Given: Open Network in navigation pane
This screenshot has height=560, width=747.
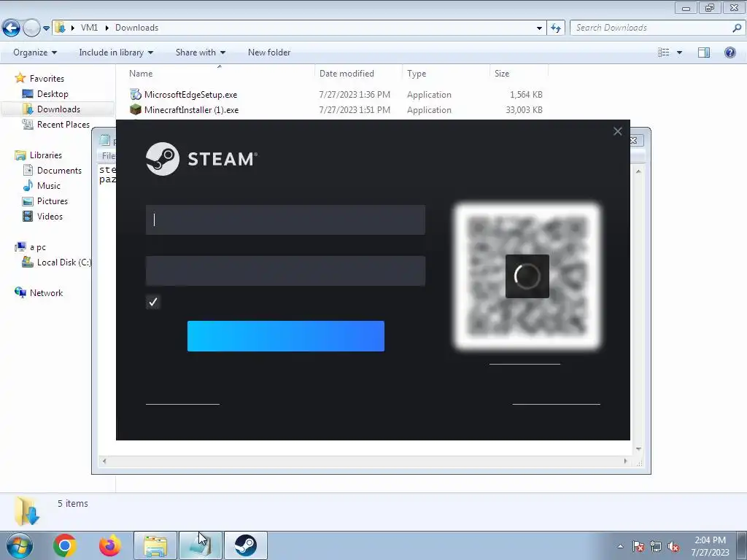Looking at the screenshot, I should pos(46,293).
